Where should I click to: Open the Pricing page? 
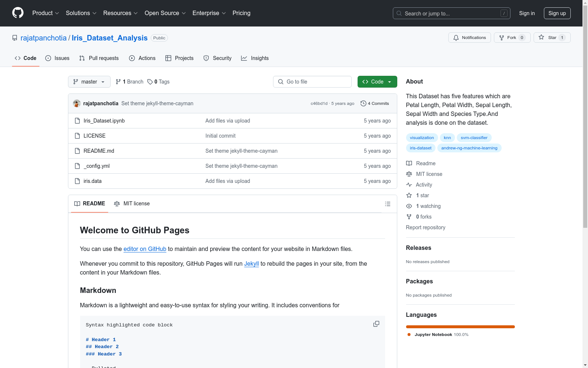coord(241,13)
